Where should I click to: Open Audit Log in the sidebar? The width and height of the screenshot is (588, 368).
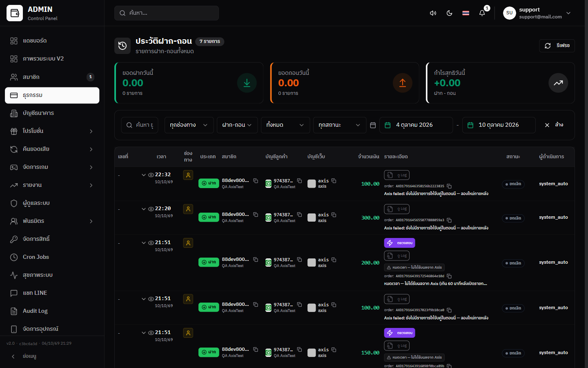click(x=52, y=311)
